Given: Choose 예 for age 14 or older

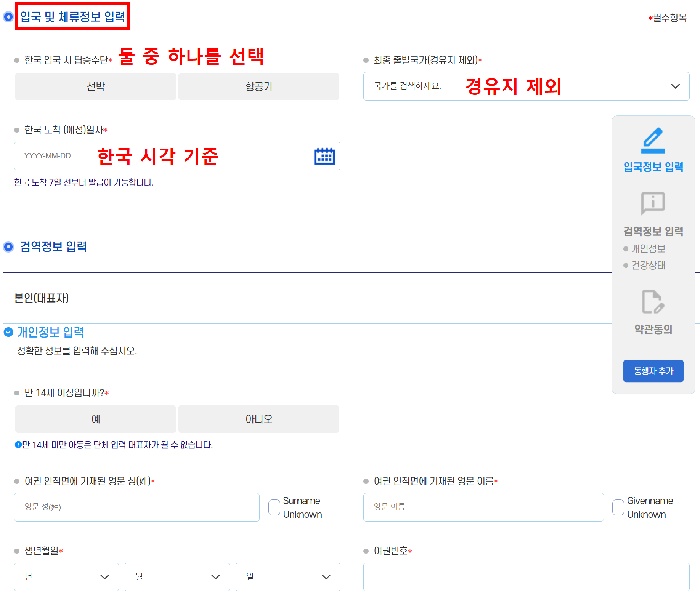Looking at the screenshot, I should coord(96,419).
